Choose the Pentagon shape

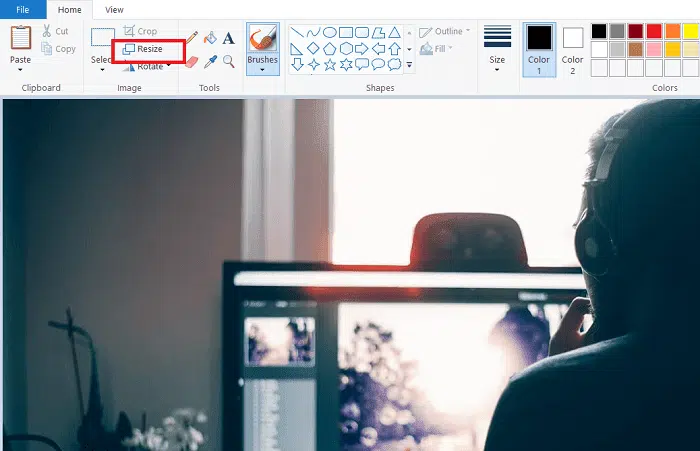click(329, 49)
